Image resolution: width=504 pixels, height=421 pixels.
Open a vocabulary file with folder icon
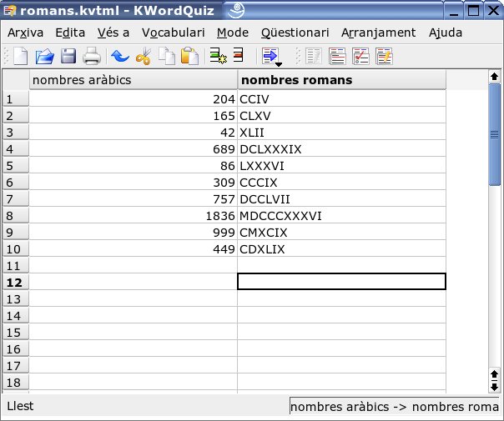pos(44,56)
